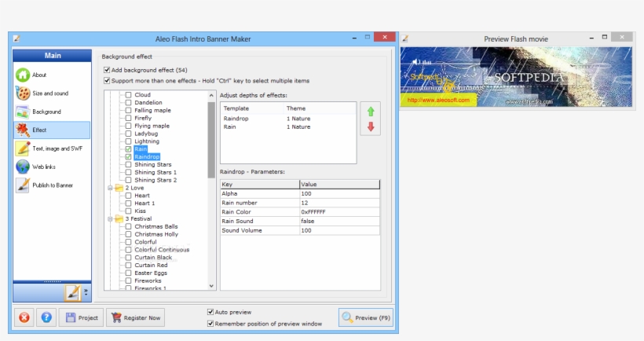
Task: Open help with the question mark button
Action: (46, 317)
